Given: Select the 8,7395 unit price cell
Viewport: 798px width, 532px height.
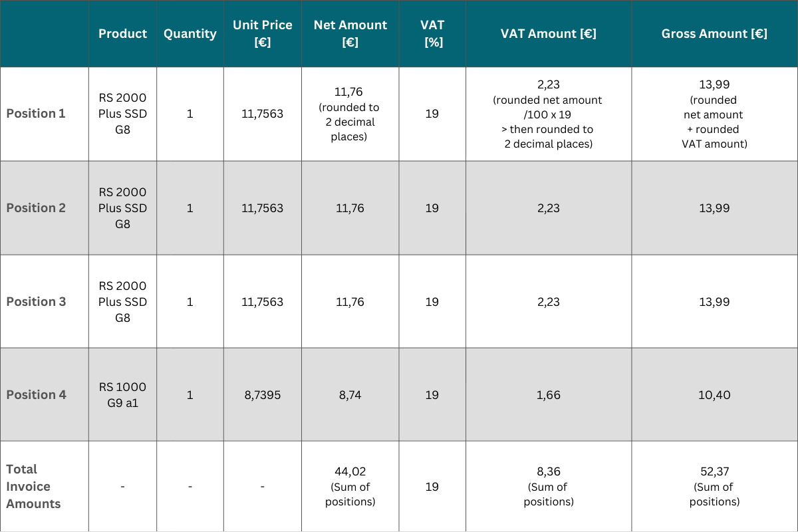Looking at the screenshot, I should (263, 395).
